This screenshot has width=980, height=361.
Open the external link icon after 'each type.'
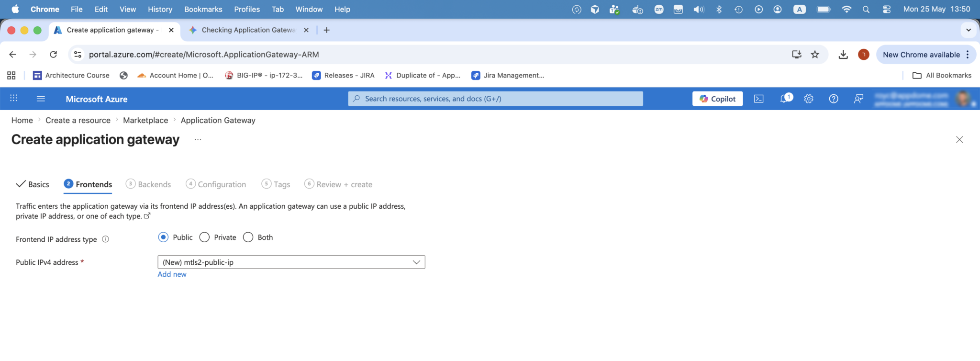pos(147,216)
